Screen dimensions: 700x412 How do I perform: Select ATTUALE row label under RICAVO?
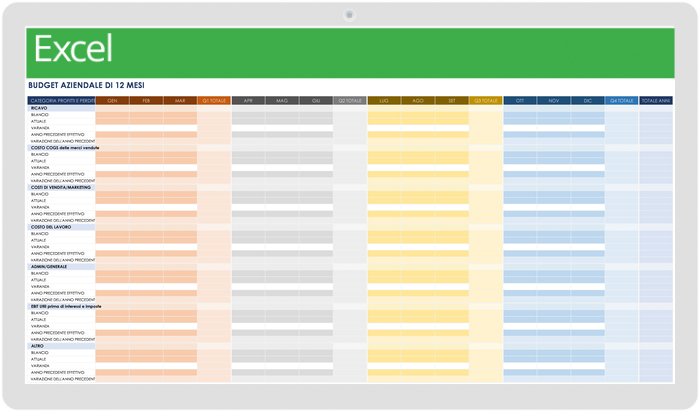pyautogui.click(x=38, y=121)
